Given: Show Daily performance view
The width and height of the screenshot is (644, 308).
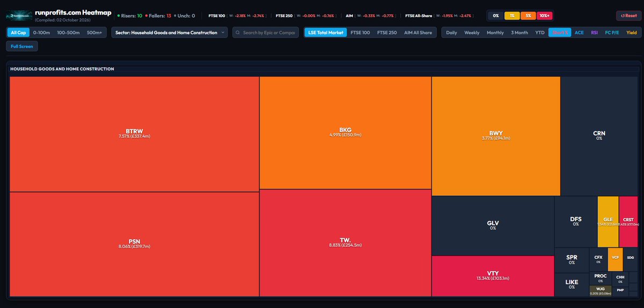Looking at the screenshot, I should click(451, 32).
